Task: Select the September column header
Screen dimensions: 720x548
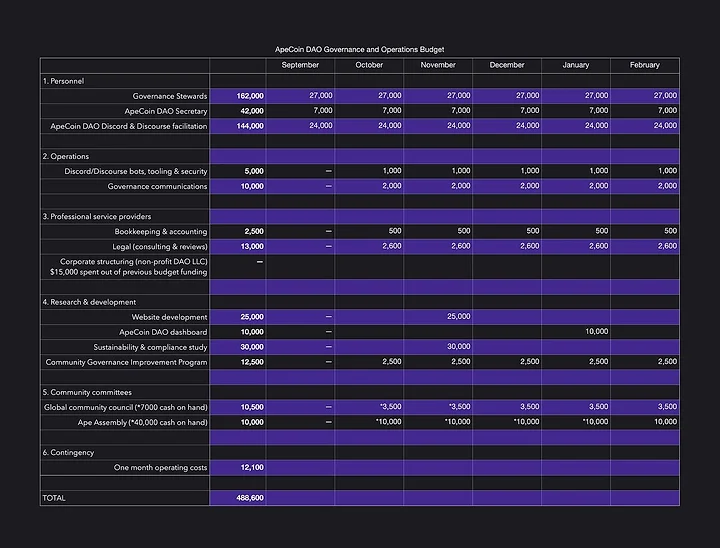Action: click(300, 65)
